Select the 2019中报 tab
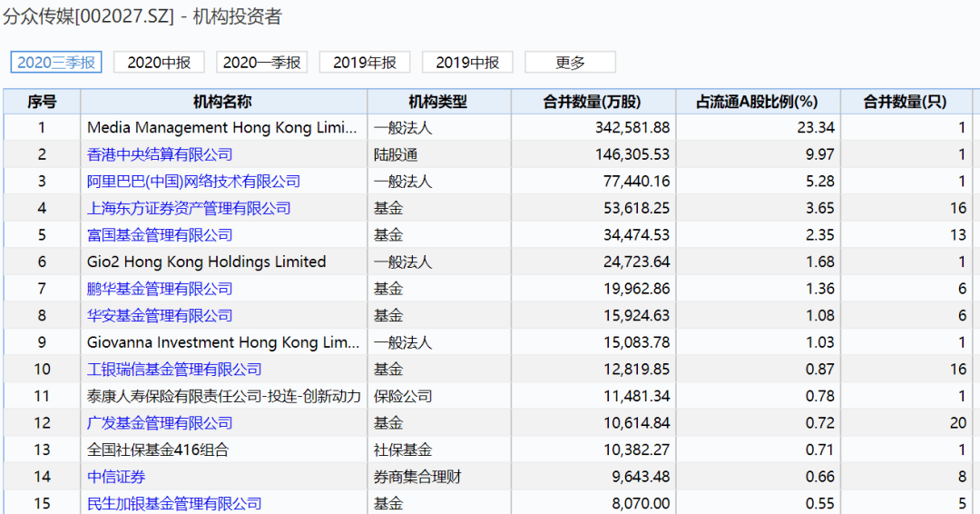980x514 pixels. [467, 63]
